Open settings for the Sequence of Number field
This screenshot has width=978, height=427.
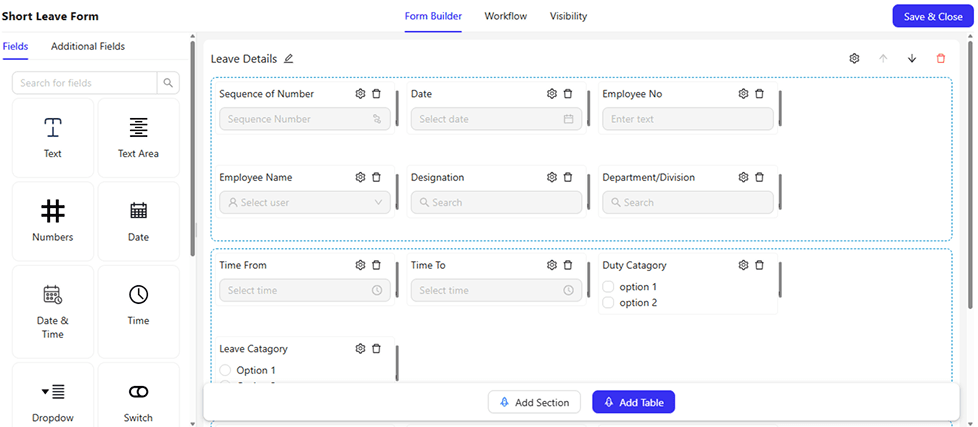point(360,94)
